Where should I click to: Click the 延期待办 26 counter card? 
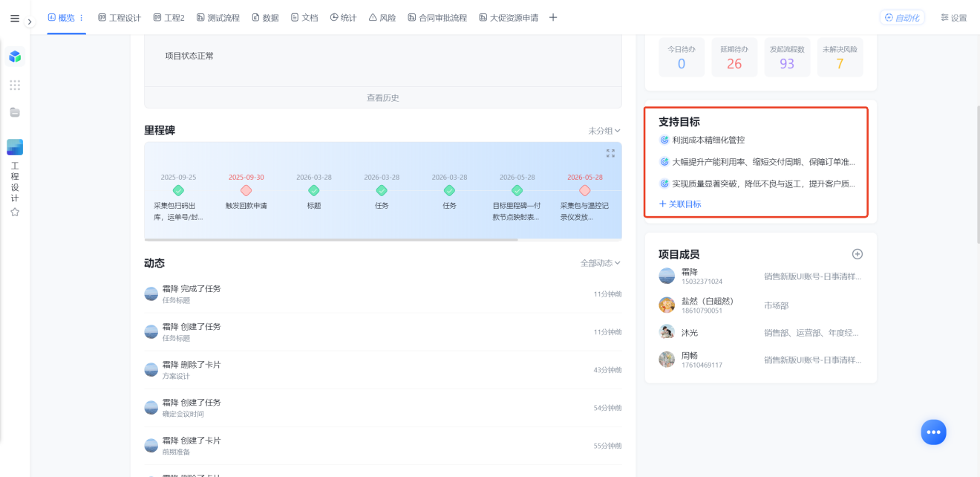pyautogui.click(x=734, y=58)
